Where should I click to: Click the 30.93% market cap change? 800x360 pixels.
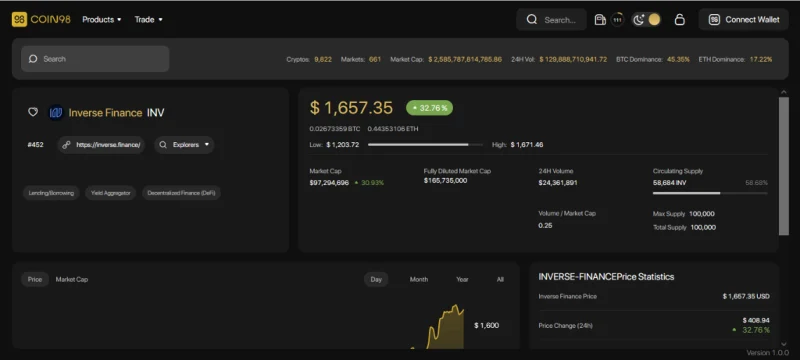pyautogui.click(x=369, y=183)
